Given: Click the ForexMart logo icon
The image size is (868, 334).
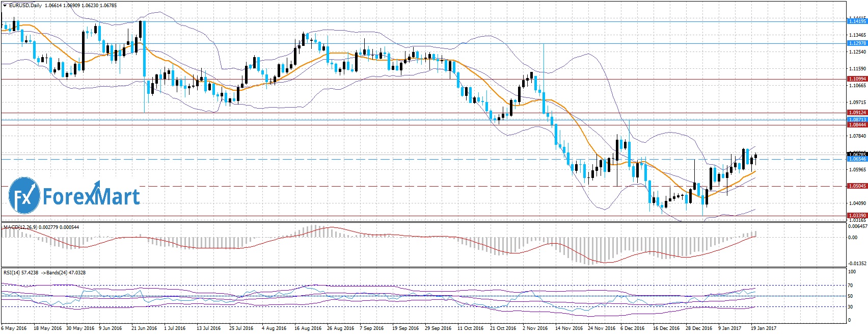Looking at the screenshot, I should (x=24, y=195).
